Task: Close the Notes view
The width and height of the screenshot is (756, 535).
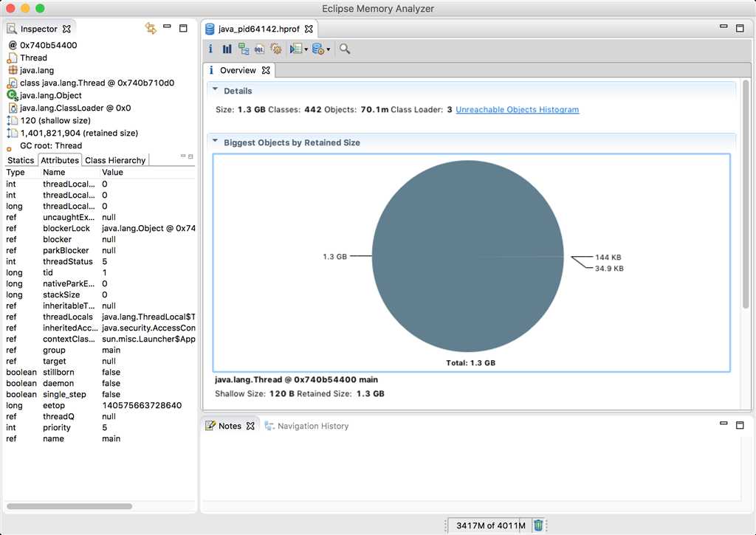Action: 250,426
